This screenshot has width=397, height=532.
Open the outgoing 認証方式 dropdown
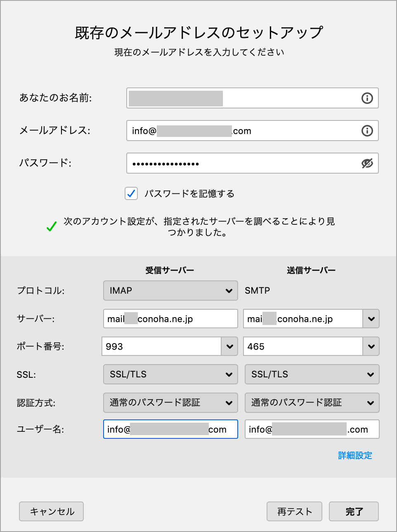(312, 403)
